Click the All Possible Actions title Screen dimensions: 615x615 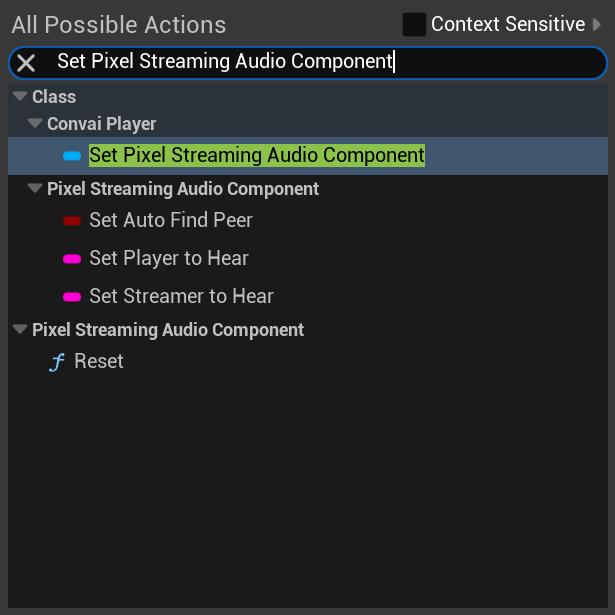[119, 25]
